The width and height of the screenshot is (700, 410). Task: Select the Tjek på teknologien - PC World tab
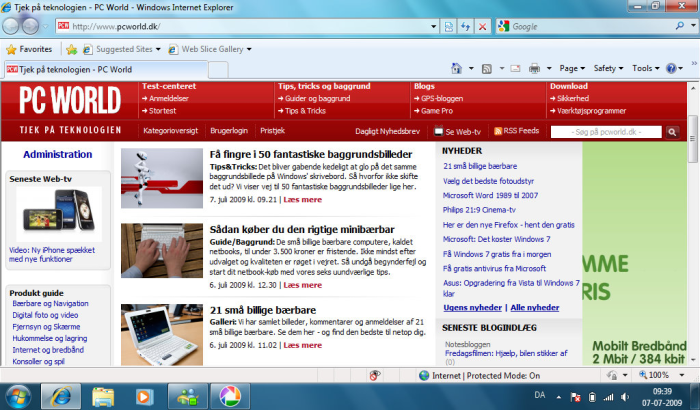[106, 70]
